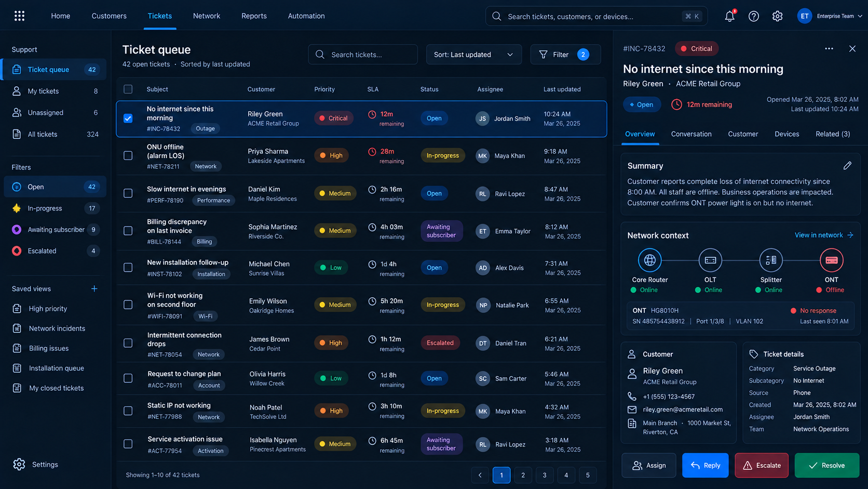The height and width of the screenshot is (489, 868).
Task: Click the riley.green@acmeretail.com email
Action: tap(683, 409)
